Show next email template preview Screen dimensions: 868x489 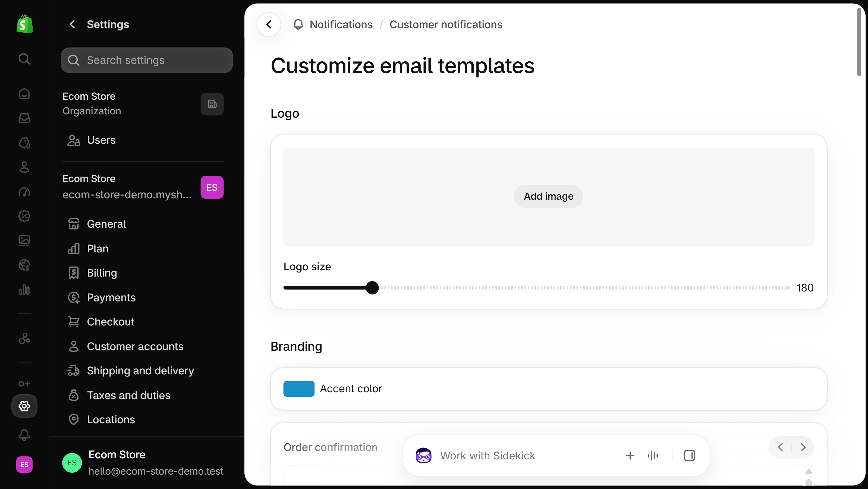coord(803,447)
